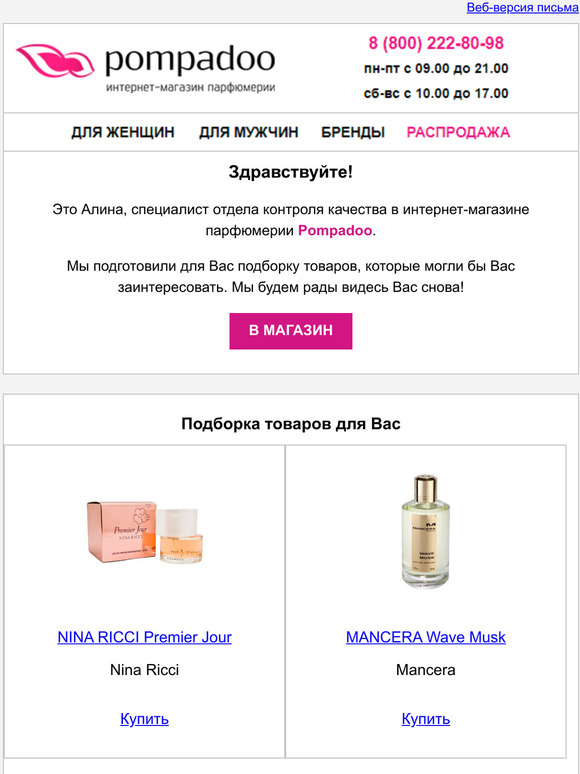Open the Веб-версия письма link
580x774 pixels.
coord(523,8)
